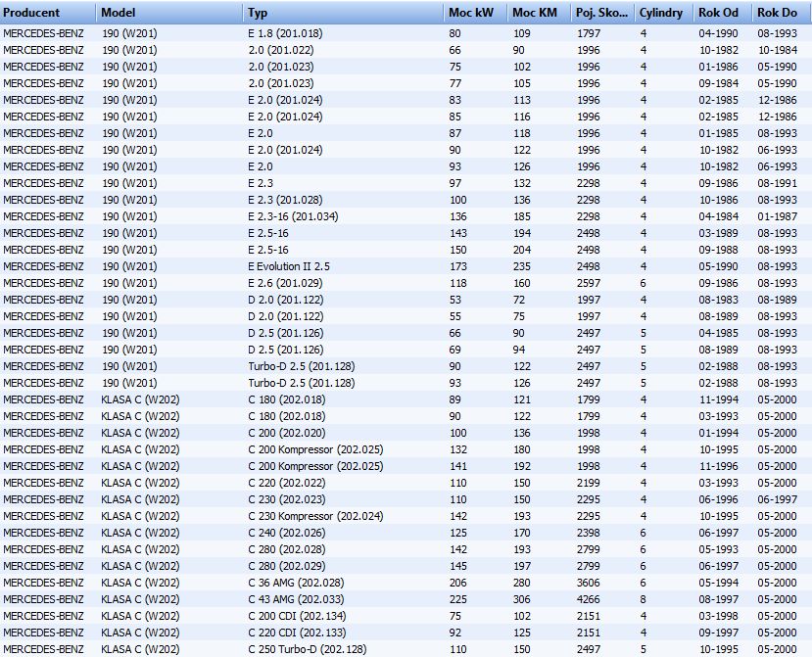
Task: Click the E 2.6 (201.029) cell
Action: [285, 283]
